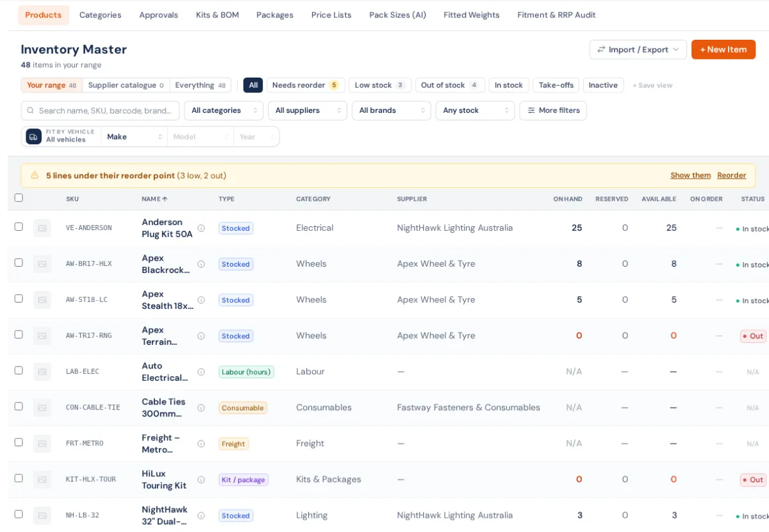Switch to the Approvals tab
The height and width of the screenshot is (532, 769).
(x=159, y=15)
